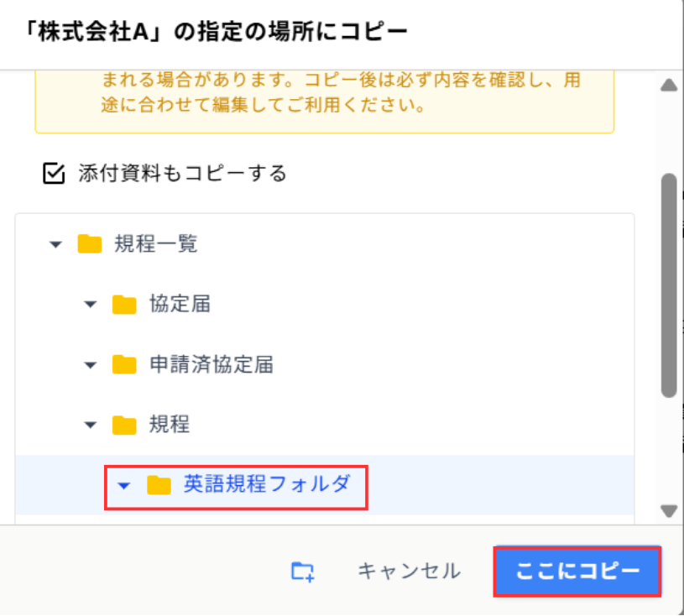The height and width of the screenshot is (616, 684).
Task: Click the 規程 folder icon
Action: (124, 425)
